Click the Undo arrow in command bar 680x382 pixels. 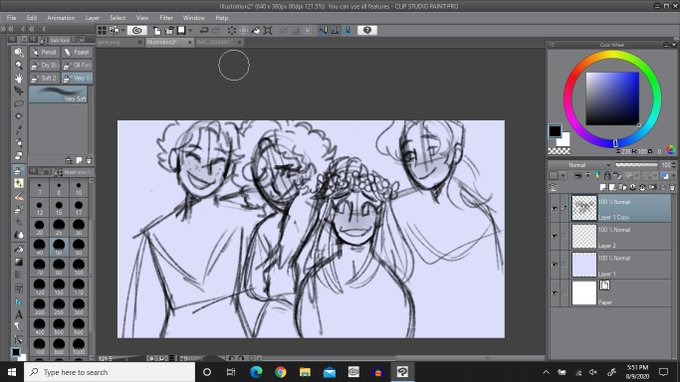[x=204, y=30]
